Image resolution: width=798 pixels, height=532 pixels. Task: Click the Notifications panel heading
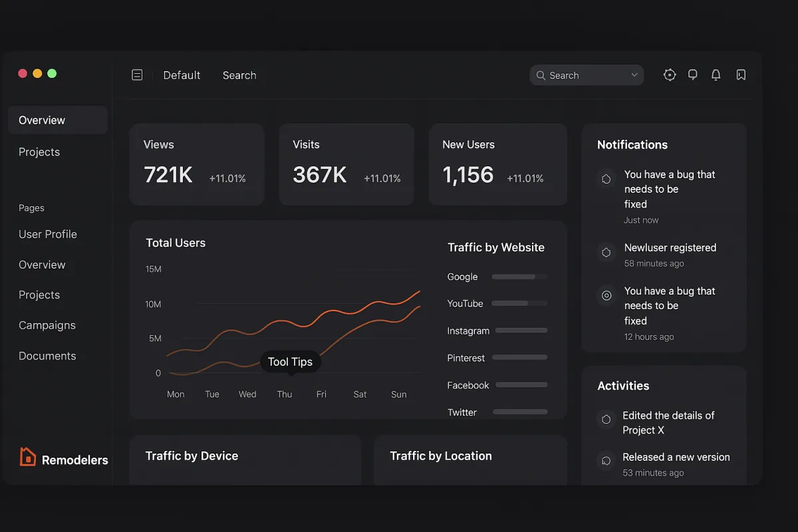click(632, 145)
